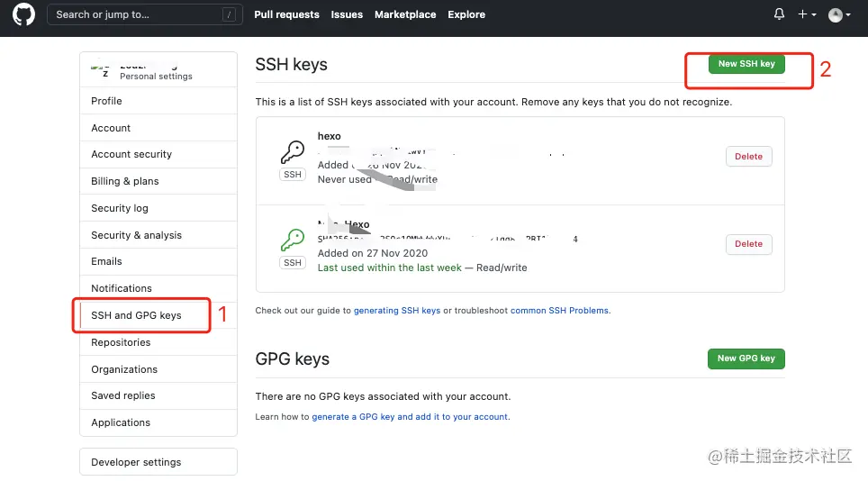Open the notifications bell

point(779,14)
